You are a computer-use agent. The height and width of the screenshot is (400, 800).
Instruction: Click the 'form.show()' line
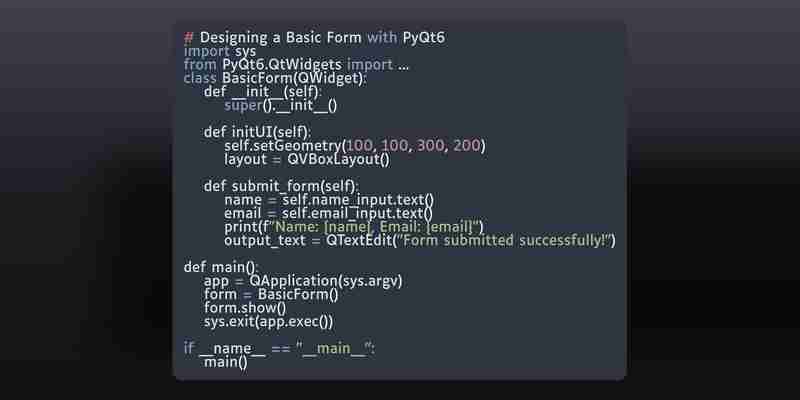point(245,308)
